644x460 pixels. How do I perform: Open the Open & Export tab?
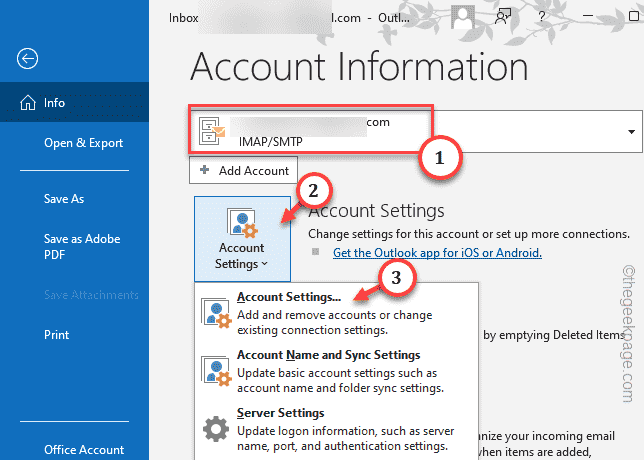[83, 143]
